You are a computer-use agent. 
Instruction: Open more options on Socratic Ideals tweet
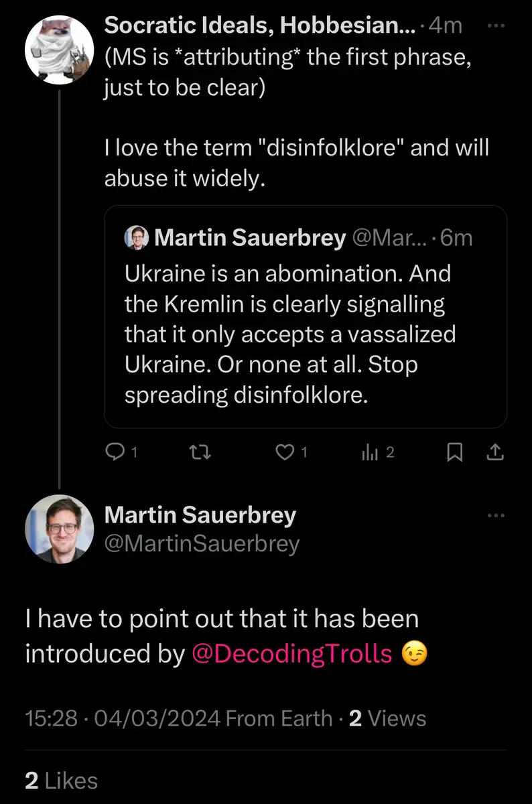point(495,25)
